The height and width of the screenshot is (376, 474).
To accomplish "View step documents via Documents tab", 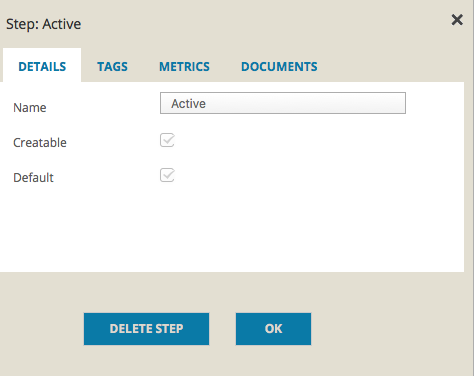I will click(x=279, y=67).
